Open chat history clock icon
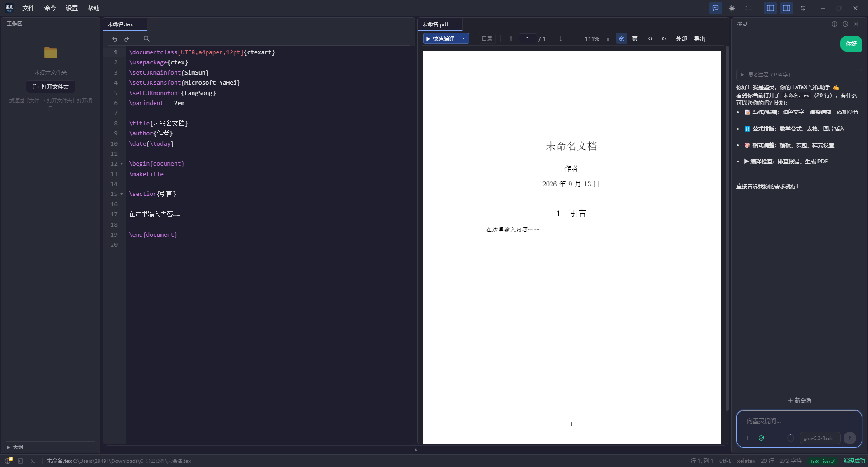 click(x=845, y=24)
